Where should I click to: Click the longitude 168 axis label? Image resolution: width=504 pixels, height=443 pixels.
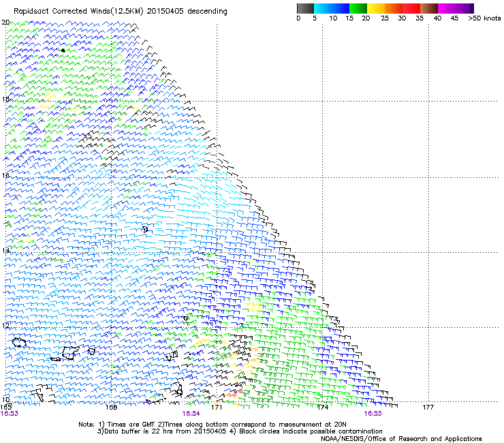tap(111, 408)
